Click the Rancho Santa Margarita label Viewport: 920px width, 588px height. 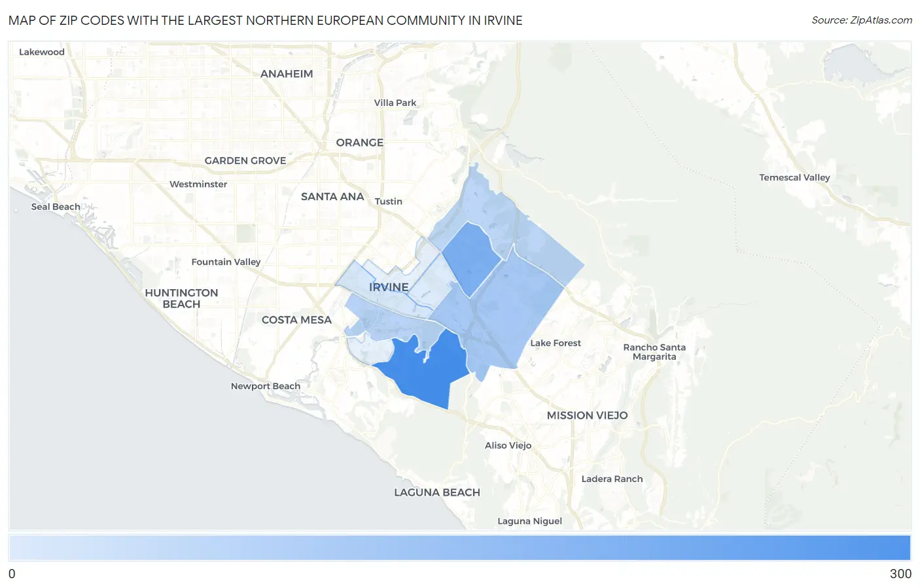click(x=654, y=352)
